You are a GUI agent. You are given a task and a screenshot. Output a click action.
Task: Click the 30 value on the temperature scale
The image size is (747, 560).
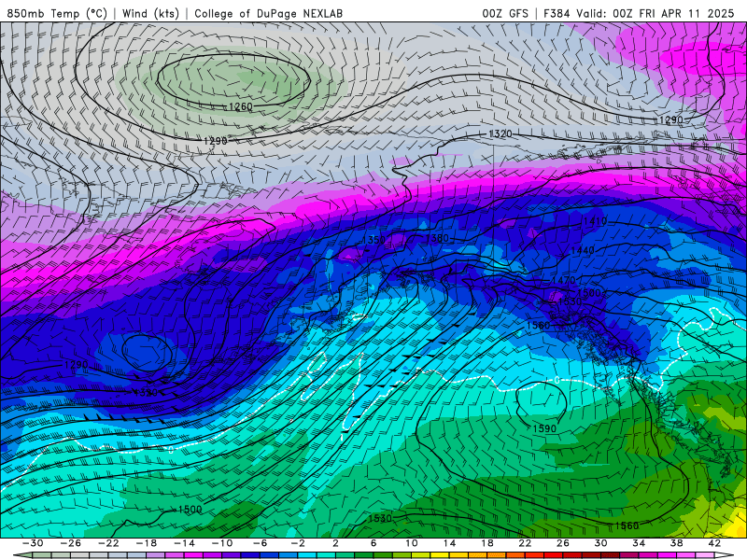pyautogui.click(x=600, y=543)
